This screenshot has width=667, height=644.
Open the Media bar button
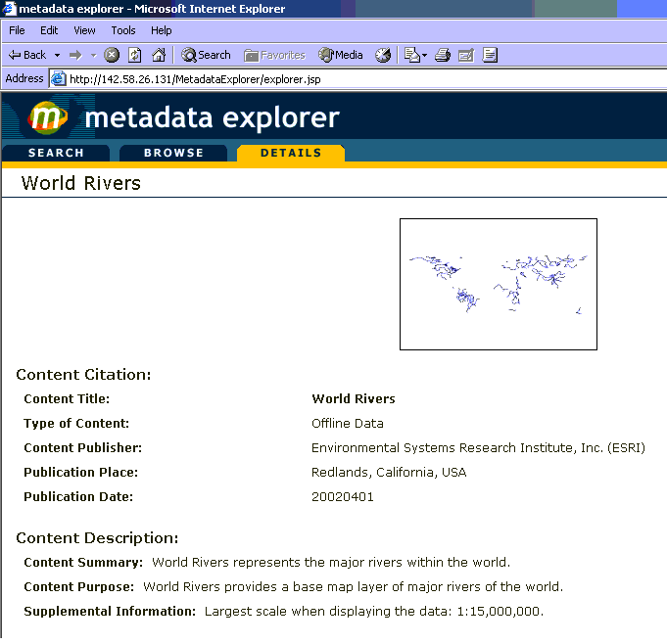(x=340, y=56)
